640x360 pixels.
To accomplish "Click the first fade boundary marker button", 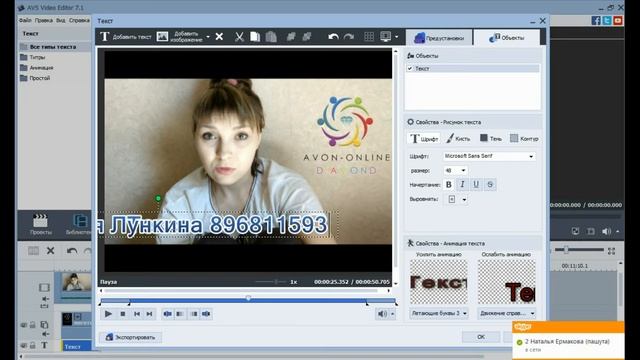I will click(x=167, y=314).
